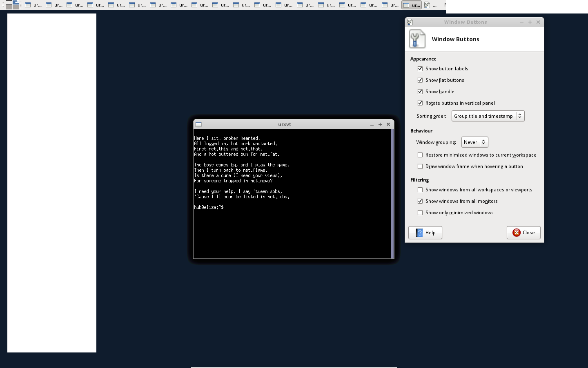
Task: Close the urxvt terminal window
Action: click(x=388, y=124)
